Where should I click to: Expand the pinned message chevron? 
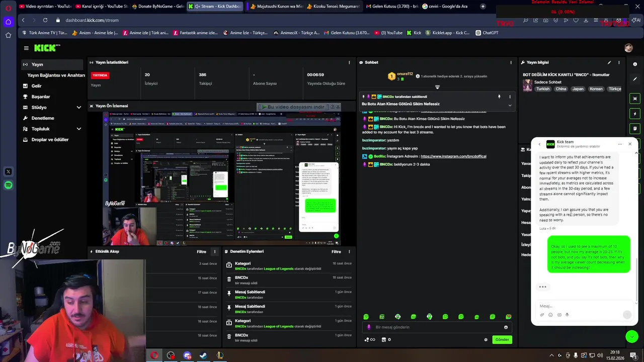pos(510,105)
